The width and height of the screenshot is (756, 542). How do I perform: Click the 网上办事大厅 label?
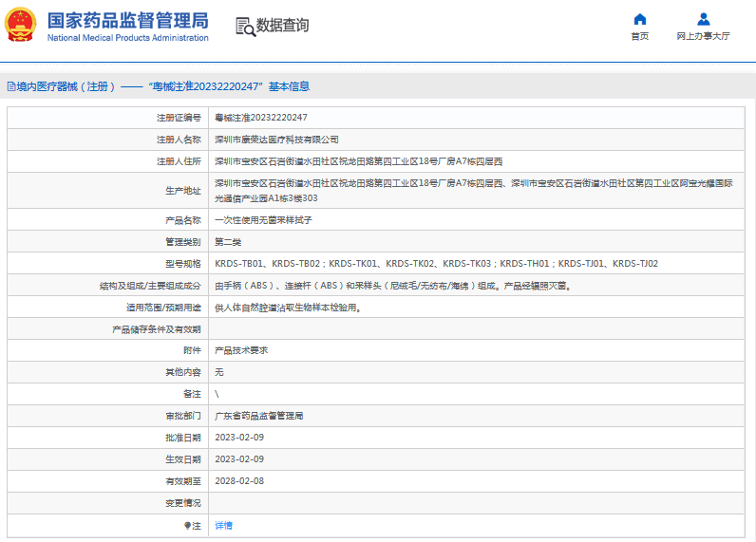tap(704, 36)
